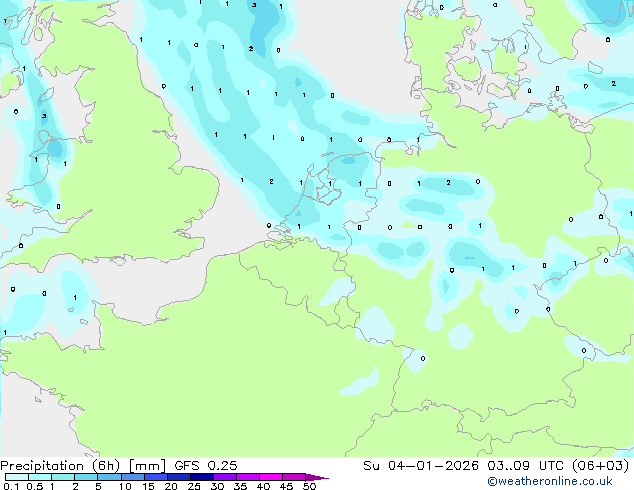Click the '35' legend scale label
Screen dimensions: 634x490
[240, 486]
